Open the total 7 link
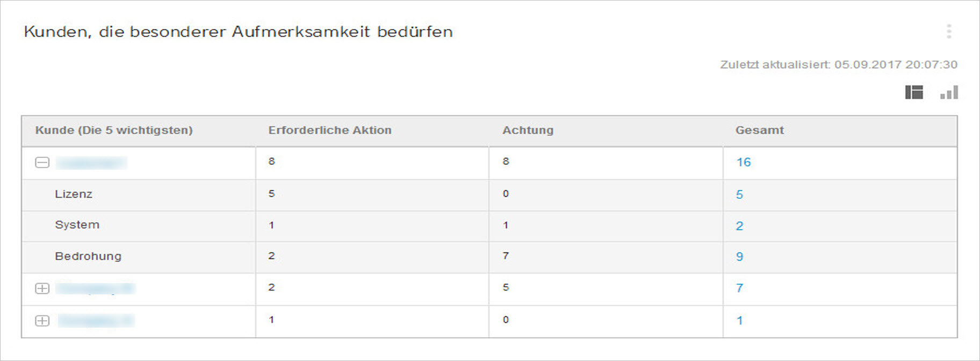Viewport: 980px width, 361px height. coord(739,288)
